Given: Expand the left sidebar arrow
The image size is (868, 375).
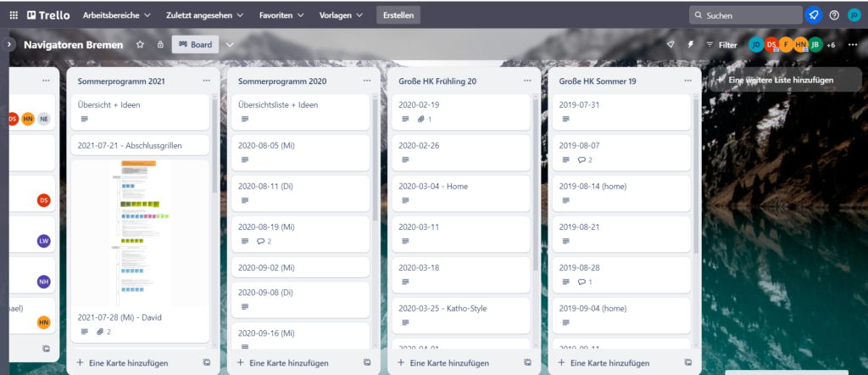Looking at the screenshot, I should 8,44.
